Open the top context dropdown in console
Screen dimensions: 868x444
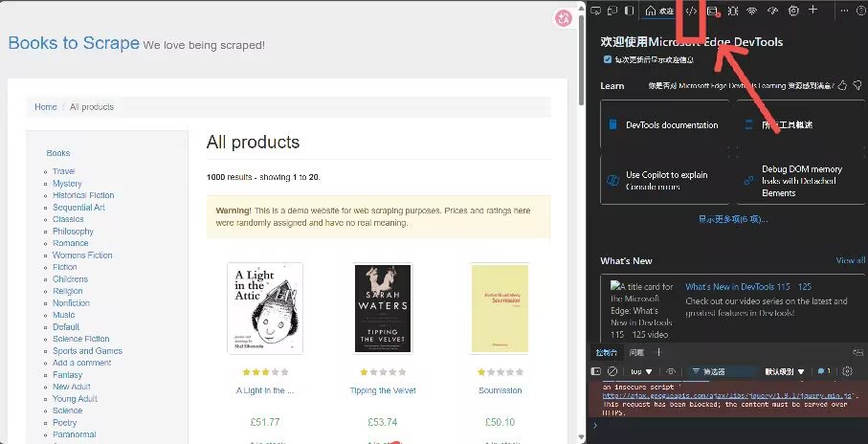641,371
